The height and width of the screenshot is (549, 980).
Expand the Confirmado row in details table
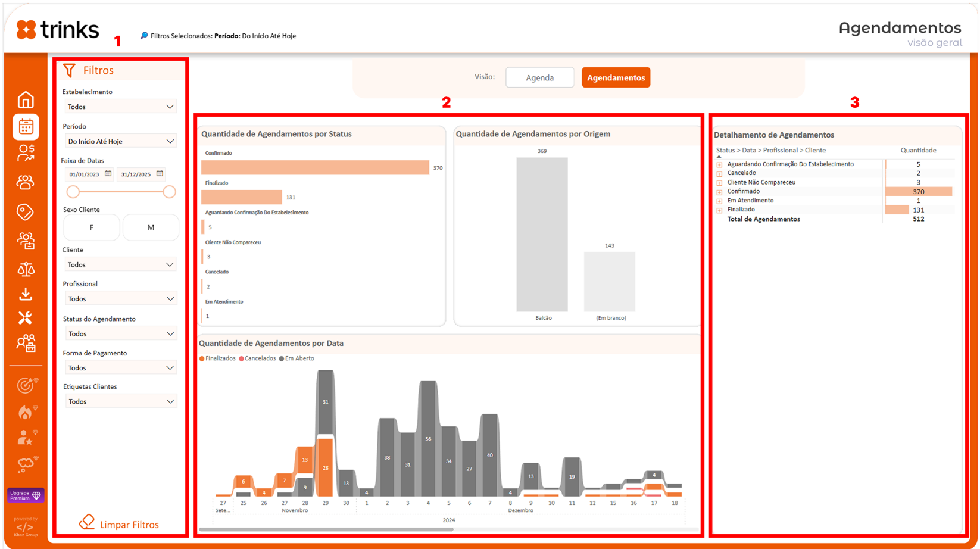click(x=719, y=192)
